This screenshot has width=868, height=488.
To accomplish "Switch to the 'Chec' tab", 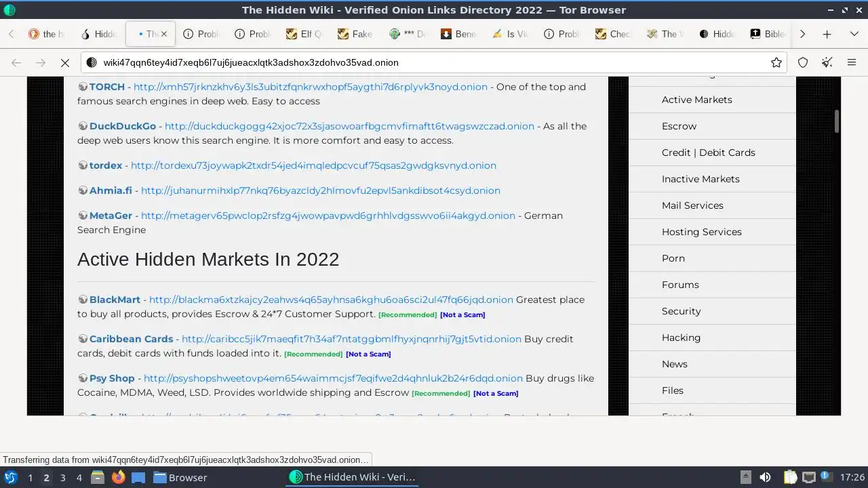I will (x=614, y=34).
